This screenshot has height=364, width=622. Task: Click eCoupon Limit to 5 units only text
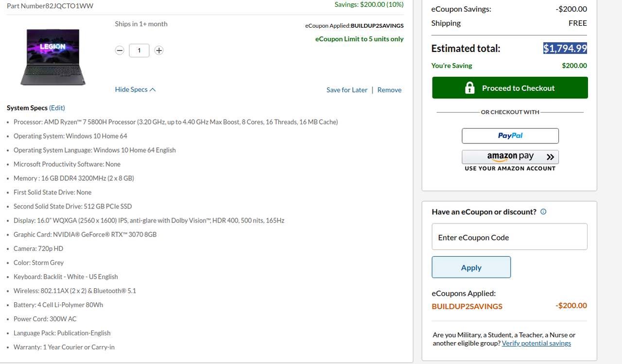(360, 39)
